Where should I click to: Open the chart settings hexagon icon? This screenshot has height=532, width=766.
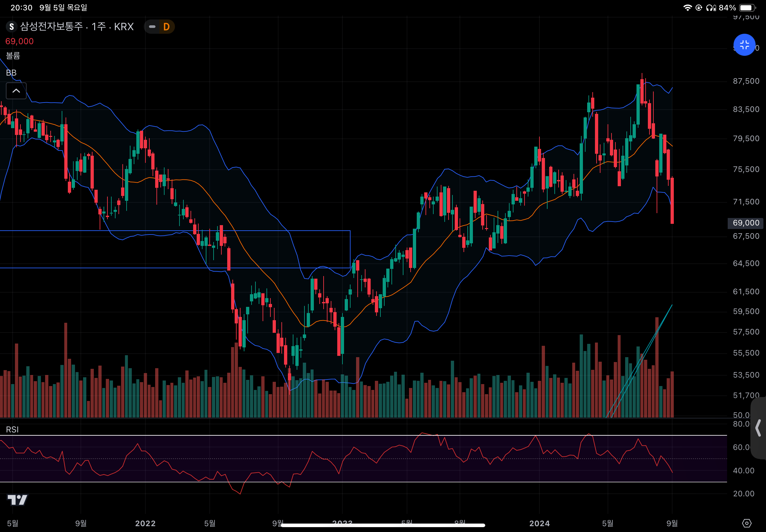click(x=747, y=523)
